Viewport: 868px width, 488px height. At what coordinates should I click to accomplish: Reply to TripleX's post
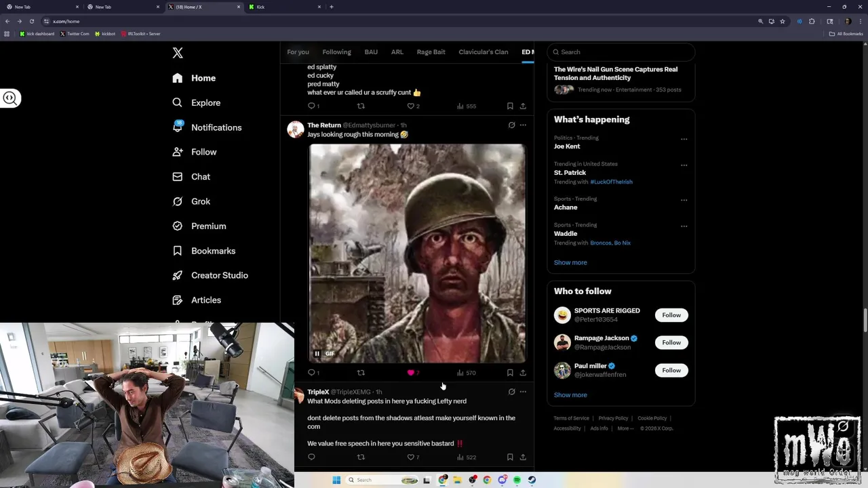pos(311,457)
